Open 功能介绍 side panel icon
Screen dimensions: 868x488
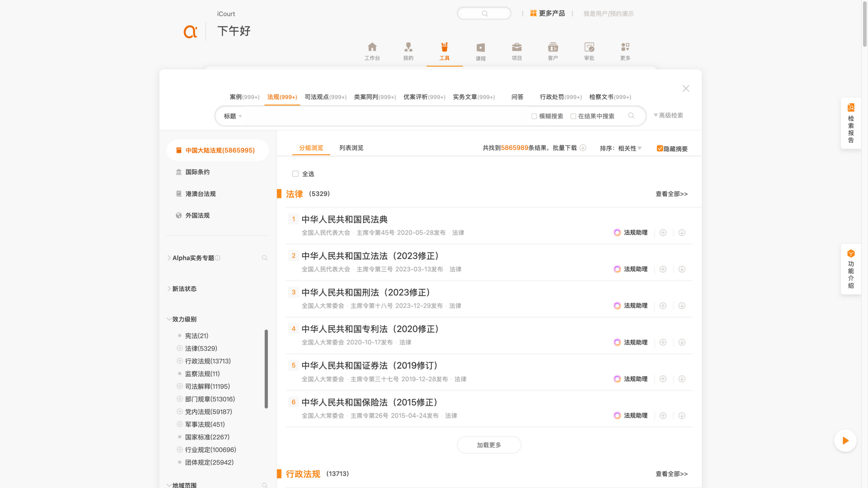pos(851,253)
